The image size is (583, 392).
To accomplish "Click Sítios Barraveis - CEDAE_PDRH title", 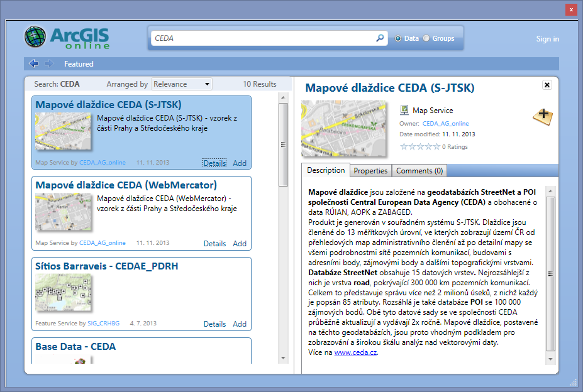I will 107,266.
